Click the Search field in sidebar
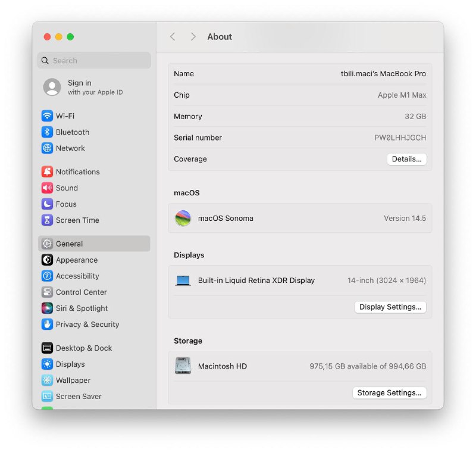 (94, 61)
